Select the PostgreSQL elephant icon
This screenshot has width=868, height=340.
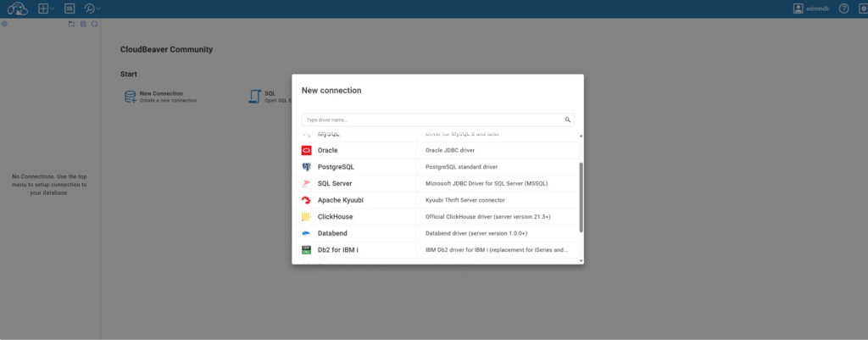coord(306,167)
